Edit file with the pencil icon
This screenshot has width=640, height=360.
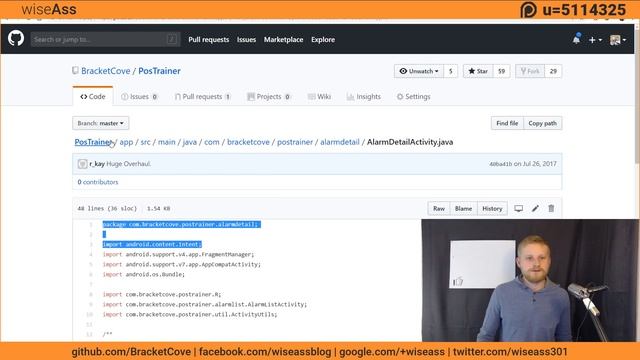coord(535,209)
